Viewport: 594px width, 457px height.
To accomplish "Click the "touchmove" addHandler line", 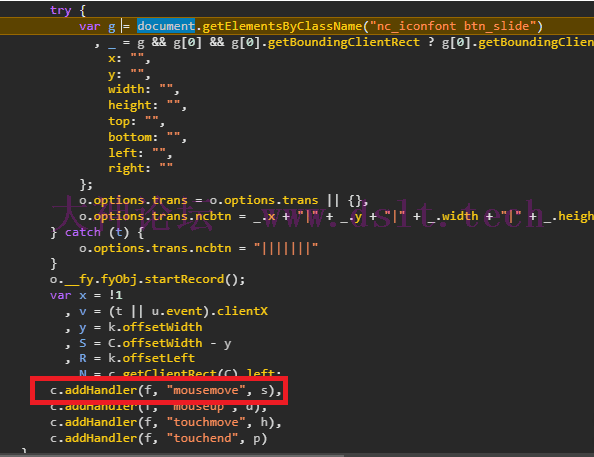I will point(166,422).
